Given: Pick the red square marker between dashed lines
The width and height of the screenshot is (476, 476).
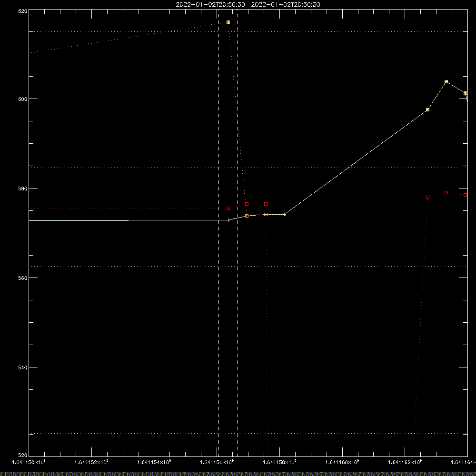Looking at the screenshot, I should [x=228, y=208].
